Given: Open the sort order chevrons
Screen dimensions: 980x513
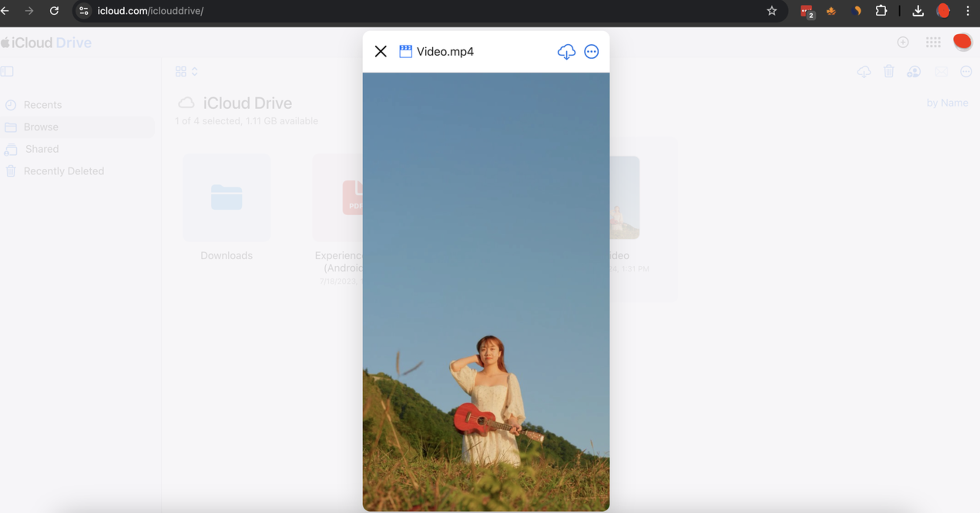Looking at the screenshot, I should pos(195,71).
